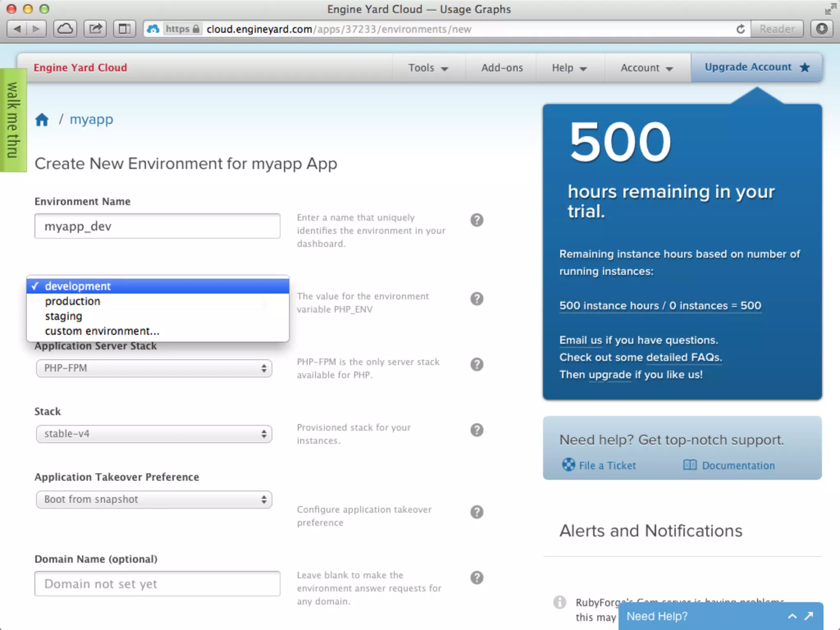Screen dimensions: 840x630
Task: Click the home icon in breadcrumb
Action: pos(42,120)
